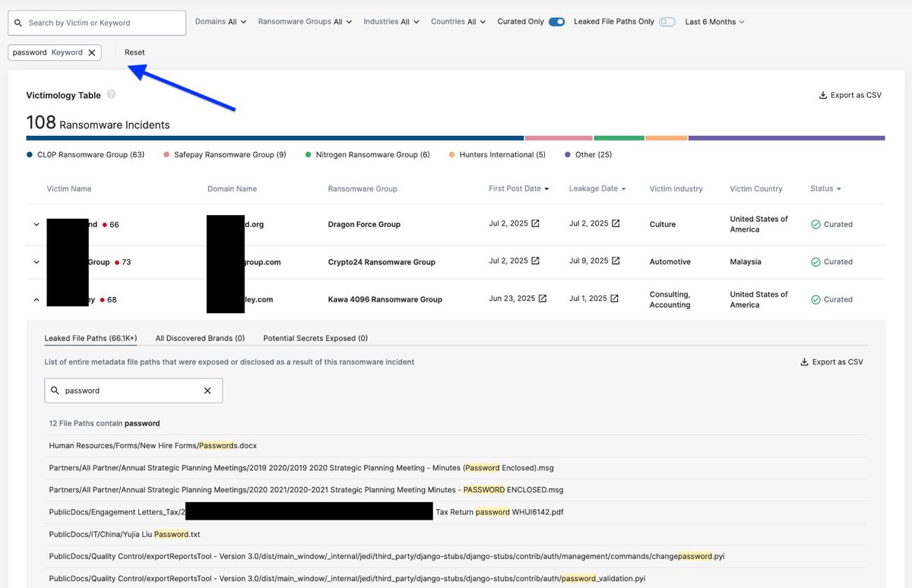Toggle the Curated Only switch
The height and width of the screenshot is (588, 912).
click(x=556, y=22)
